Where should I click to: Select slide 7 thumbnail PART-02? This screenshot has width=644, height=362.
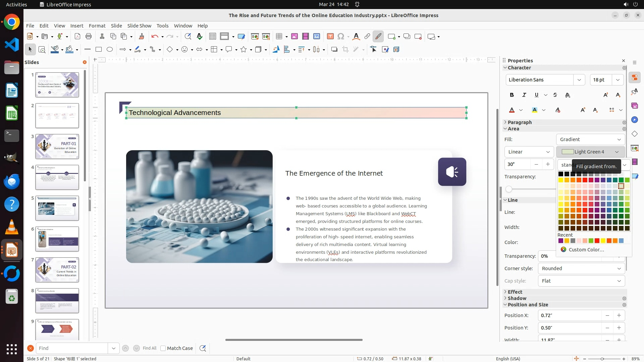pyautogui.click(x=57, y=270)
